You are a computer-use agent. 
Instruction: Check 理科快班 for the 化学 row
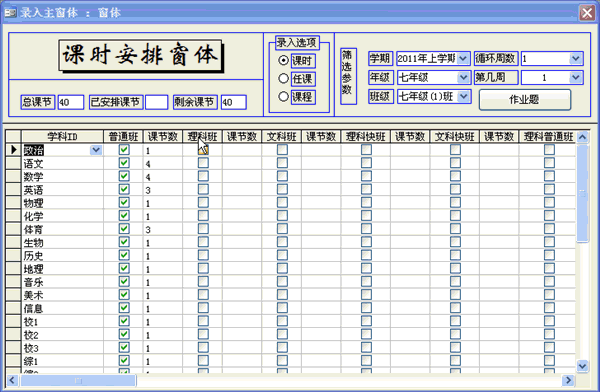[366, 216]
